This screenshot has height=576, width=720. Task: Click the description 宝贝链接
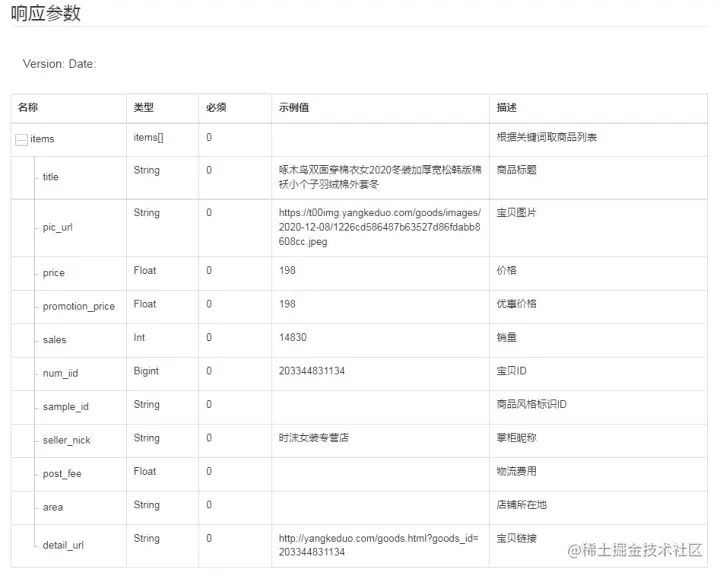click(x=516, y=538)
